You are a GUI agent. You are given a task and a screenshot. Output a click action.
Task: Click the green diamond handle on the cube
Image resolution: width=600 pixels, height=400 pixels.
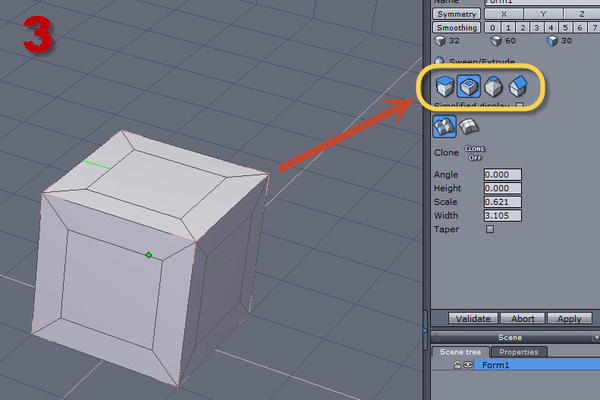pos(148,255)
